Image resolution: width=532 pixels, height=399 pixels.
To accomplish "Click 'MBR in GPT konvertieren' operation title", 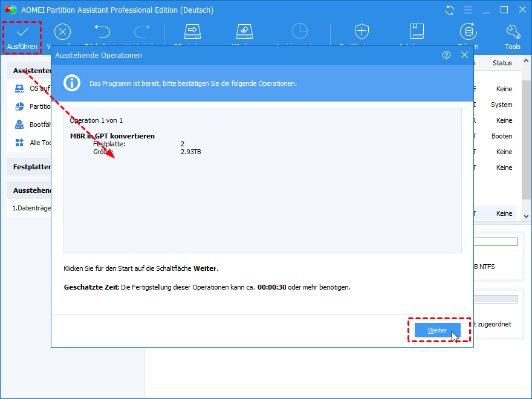I will (x=112, y=136).
